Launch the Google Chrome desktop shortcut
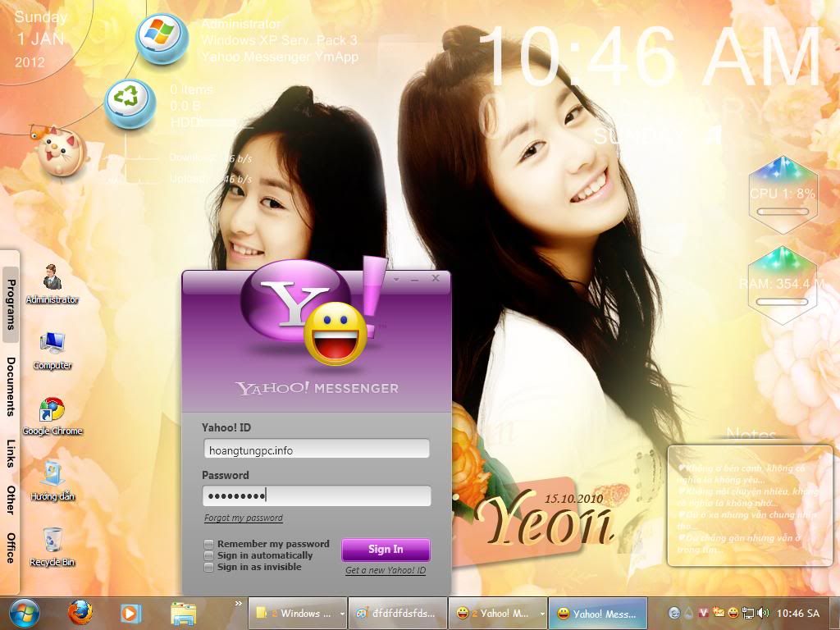 (52, 416)
